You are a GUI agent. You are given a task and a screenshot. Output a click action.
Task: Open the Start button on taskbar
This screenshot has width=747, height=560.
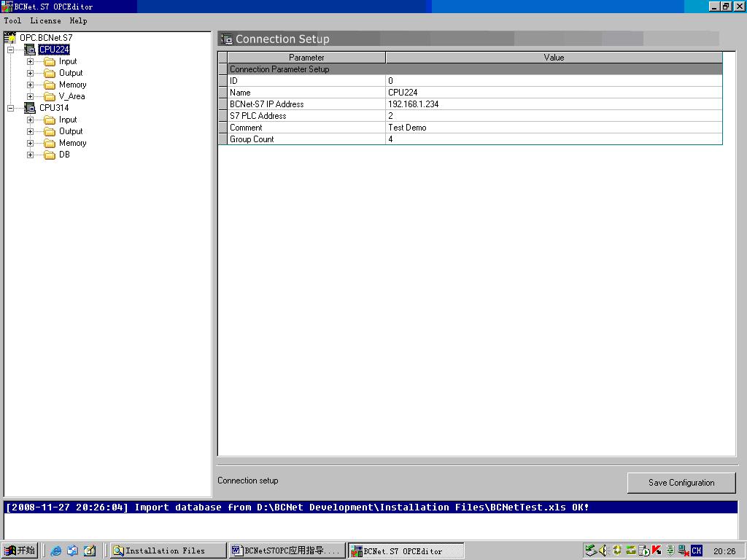(x=20, y=551)
